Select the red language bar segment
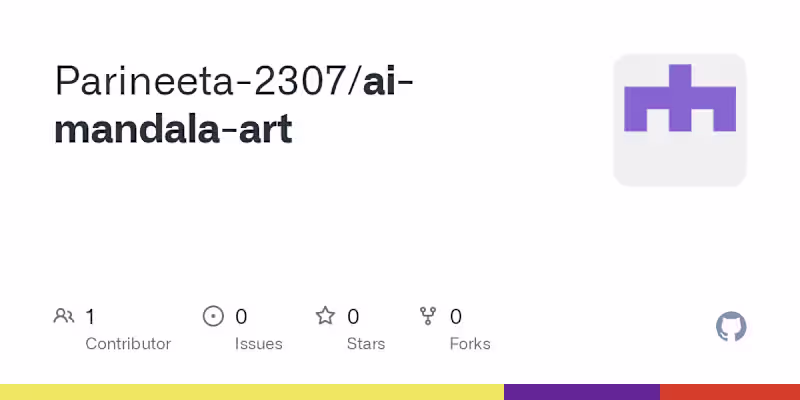 point(730,392)
